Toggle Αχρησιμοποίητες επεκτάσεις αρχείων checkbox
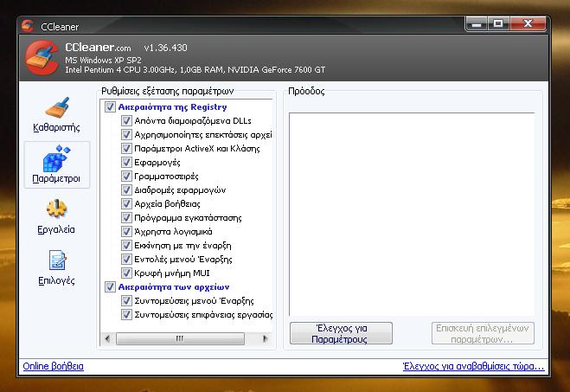The height and width of the screenshot is (392, 570). 126,134
